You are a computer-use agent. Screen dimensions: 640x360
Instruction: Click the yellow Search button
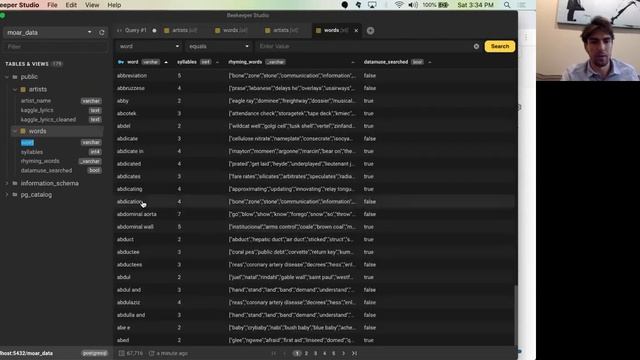(500, 47)
